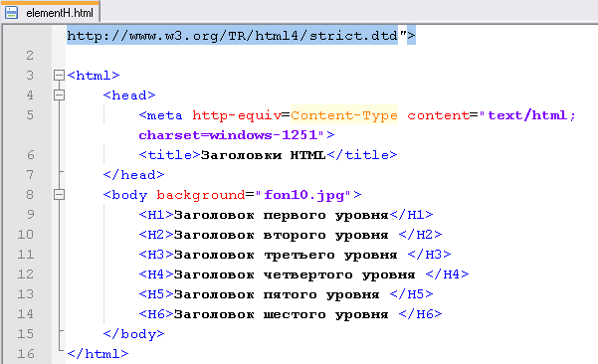Click the Content-Type highlighted attribute value
Viewport: 598px width, 364px height.
pyautogui.click(x=344, y=114)
